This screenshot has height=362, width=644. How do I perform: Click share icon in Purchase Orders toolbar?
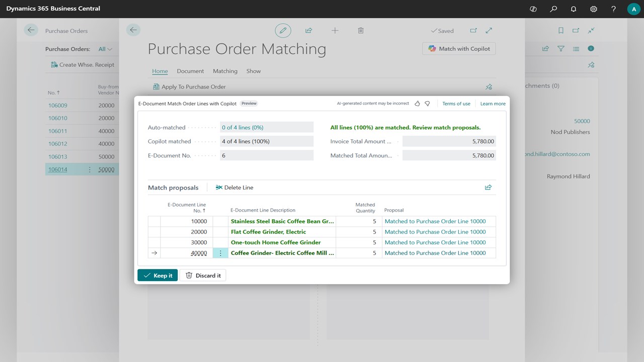(545, 49)
